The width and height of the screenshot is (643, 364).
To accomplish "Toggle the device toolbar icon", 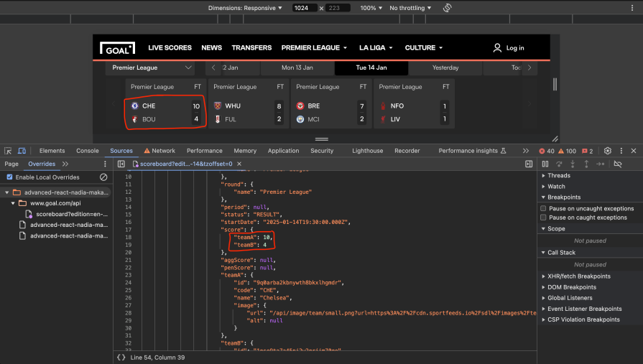I will pos(22,151).
